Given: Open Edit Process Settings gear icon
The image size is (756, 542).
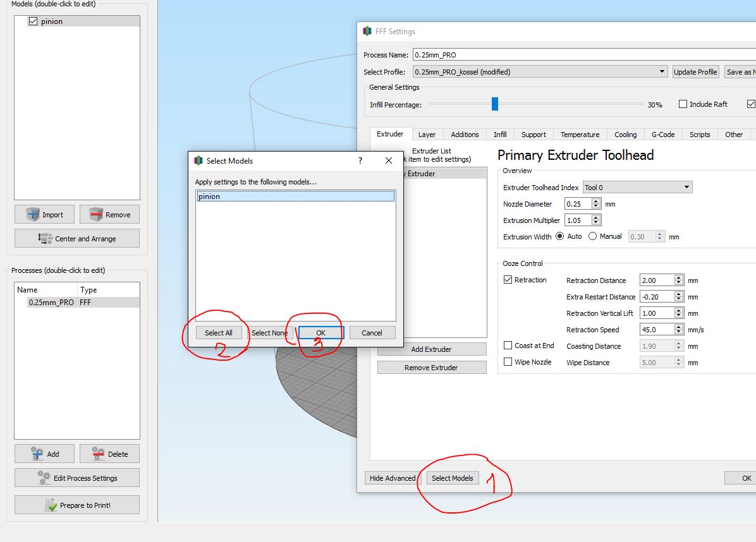Looking at the screenshot, I should 44,478.
